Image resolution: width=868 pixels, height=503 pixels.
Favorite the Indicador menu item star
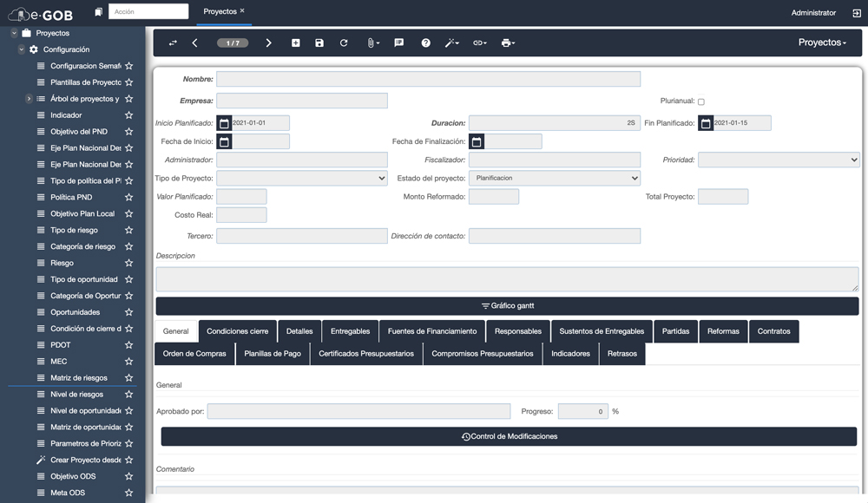pos(128,115)
